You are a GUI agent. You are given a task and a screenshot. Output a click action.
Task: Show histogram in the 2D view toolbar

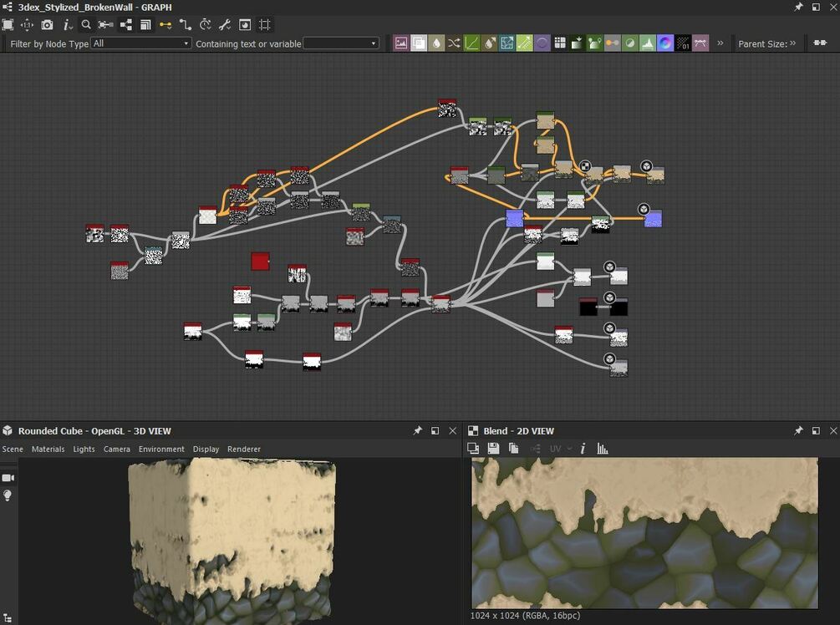[603, 449]
